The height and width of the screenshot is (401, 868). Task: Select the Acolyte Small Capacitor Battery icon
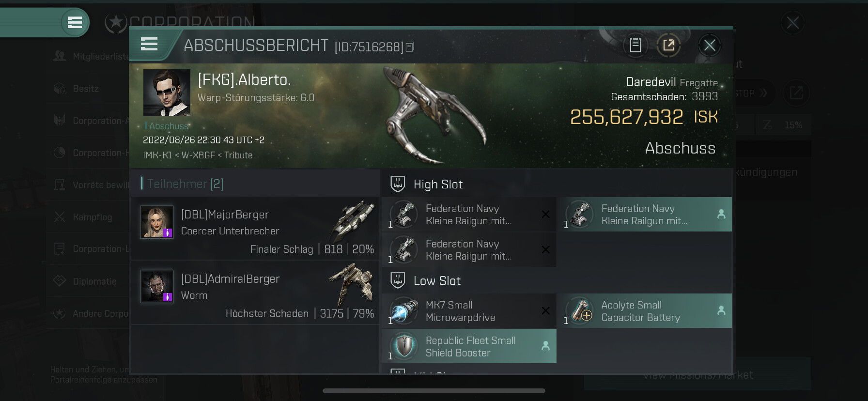click(580, 310)
